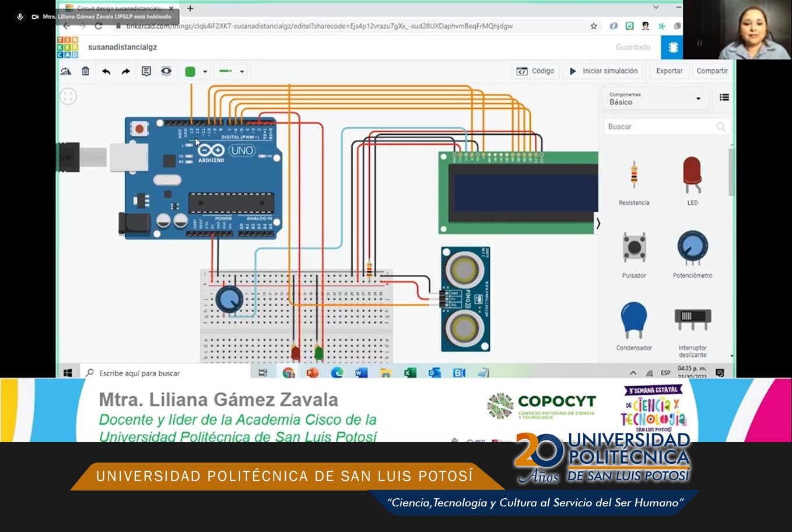Start simulation with Iniciar simulación
This screenshot has height=532, width=792.
pos(604,71)
